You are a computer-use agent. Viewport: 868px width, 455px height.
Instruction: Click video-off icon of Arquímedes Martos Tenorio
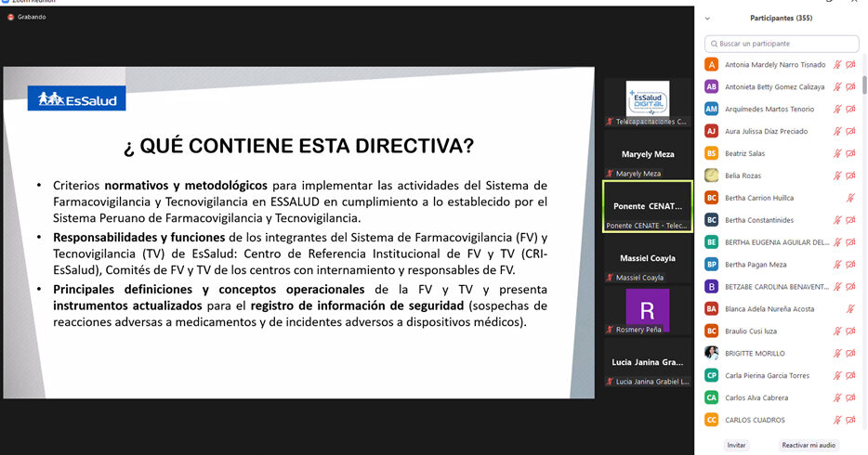click(x=851, y=109)
